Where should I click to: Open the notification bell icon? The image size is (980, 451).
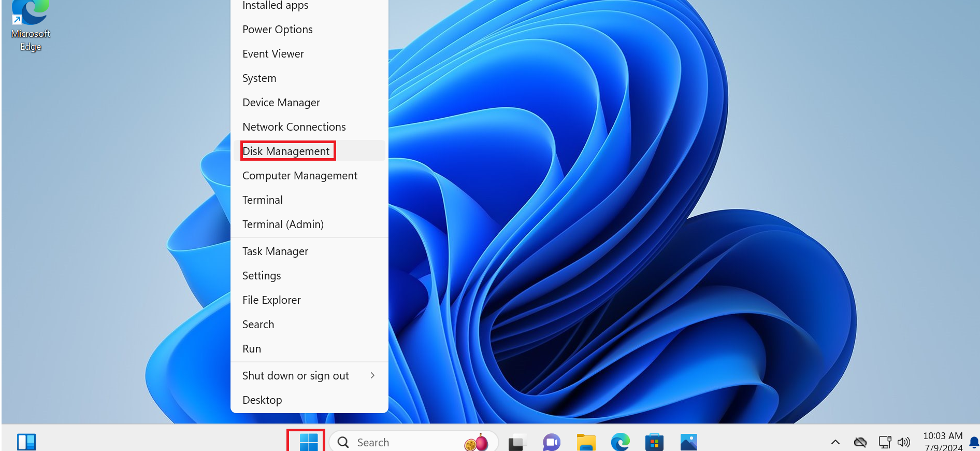[974, 442]
